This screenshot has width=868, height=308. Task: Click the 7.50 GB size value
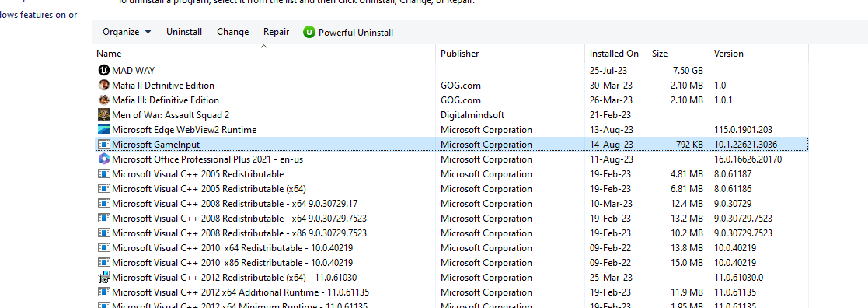pos(688,70)
